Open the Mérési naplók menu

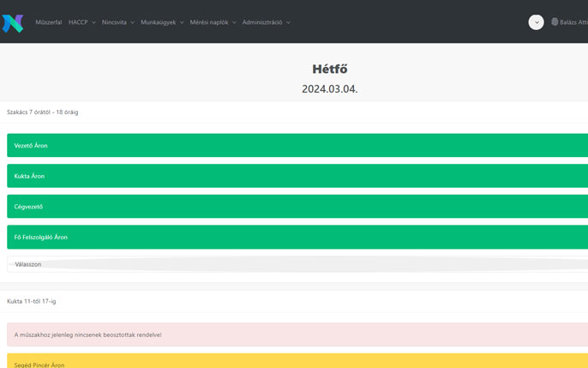(213, 22)
